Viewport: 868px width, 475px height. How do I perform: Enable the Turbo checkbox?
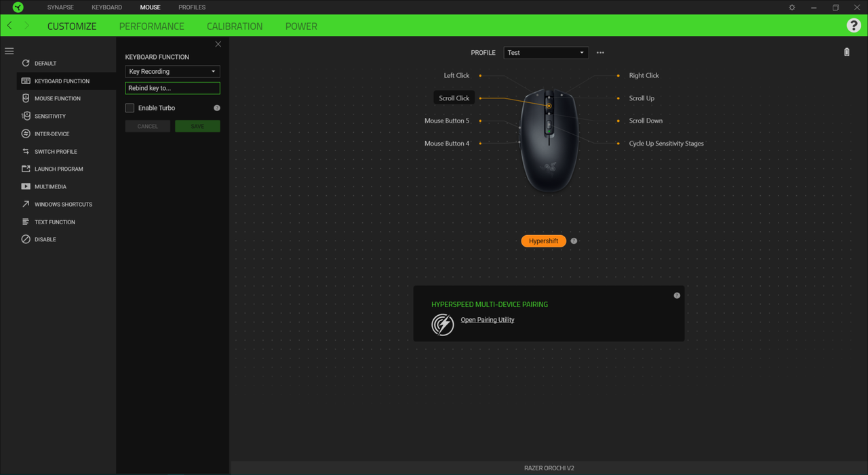click(130, 108)
